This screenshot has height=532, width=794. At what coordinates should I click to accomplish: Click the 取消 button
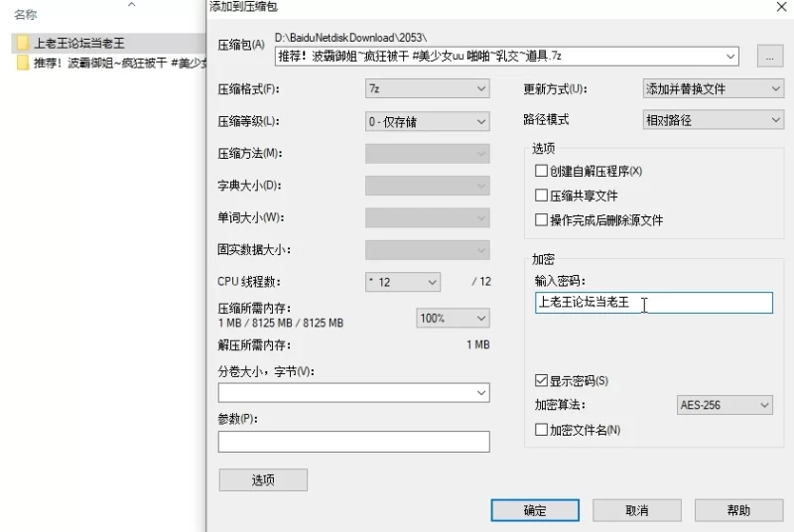[636, 510]
